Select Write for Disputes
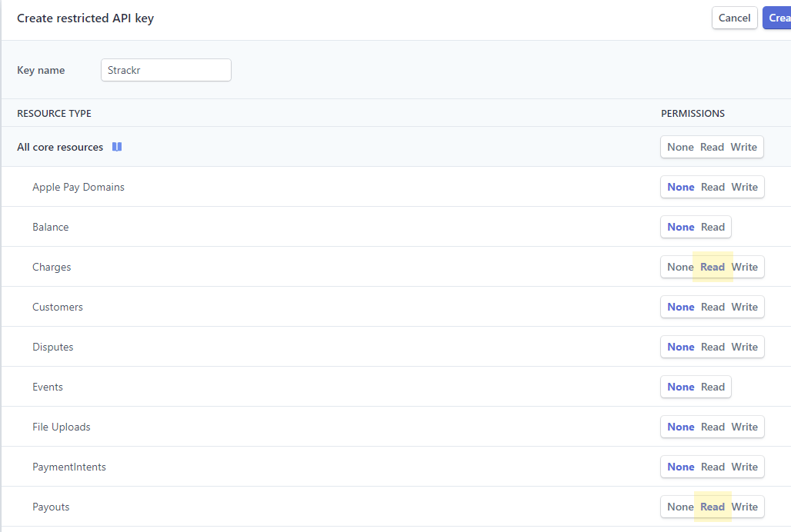The height and width of the screenshot is (532, 791). 745,347
